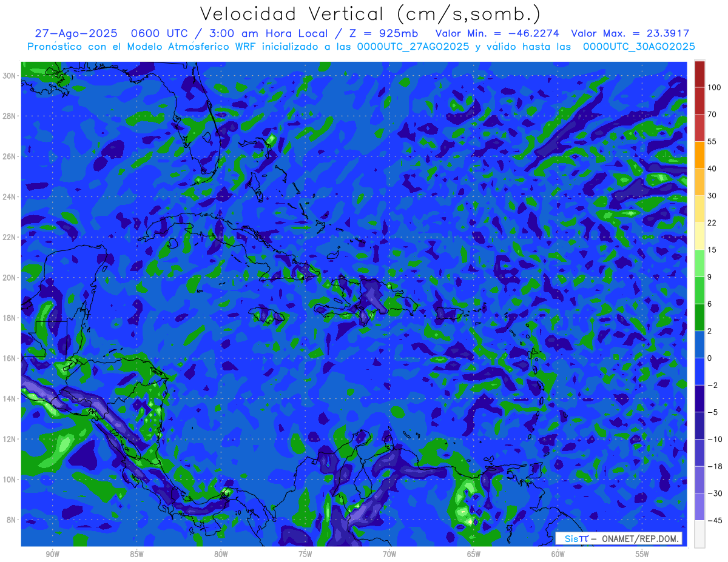This screenshot has width=728, height=562.
Task: Click the legend value 0
Action: pos(709,358)
